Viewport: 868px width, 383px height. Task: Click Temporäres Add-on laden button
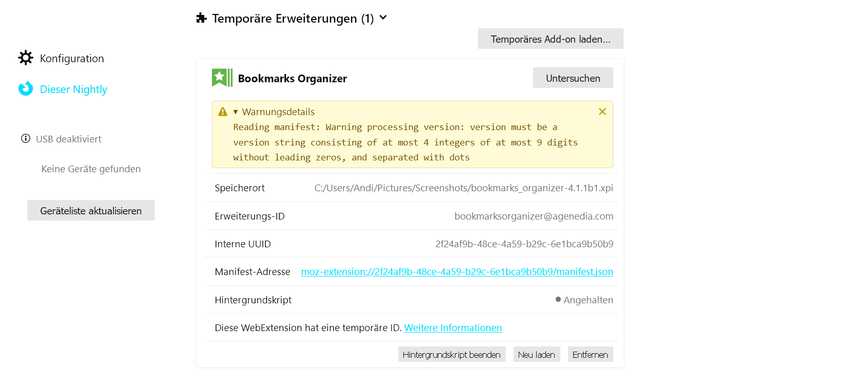click(551, 39)
